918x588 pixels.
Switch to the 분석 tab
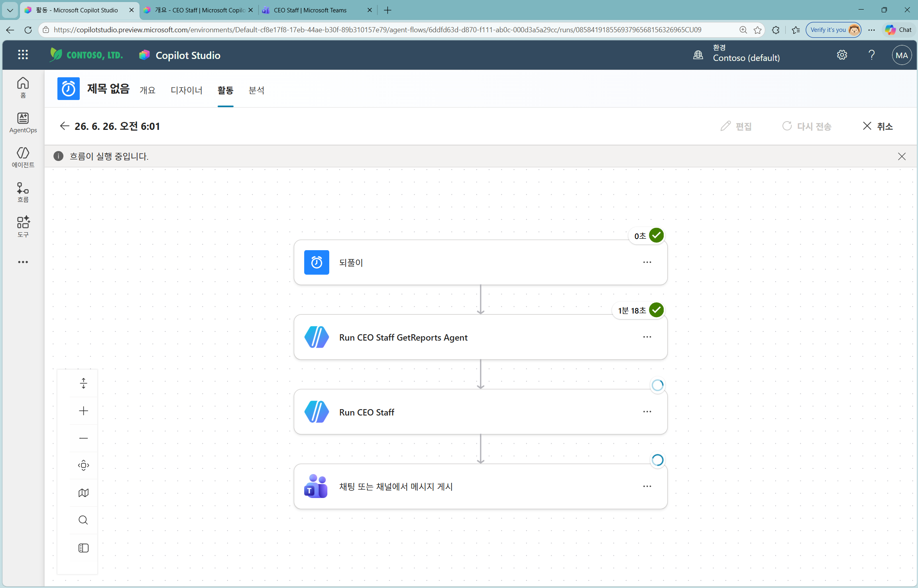[x=256, y=90]
